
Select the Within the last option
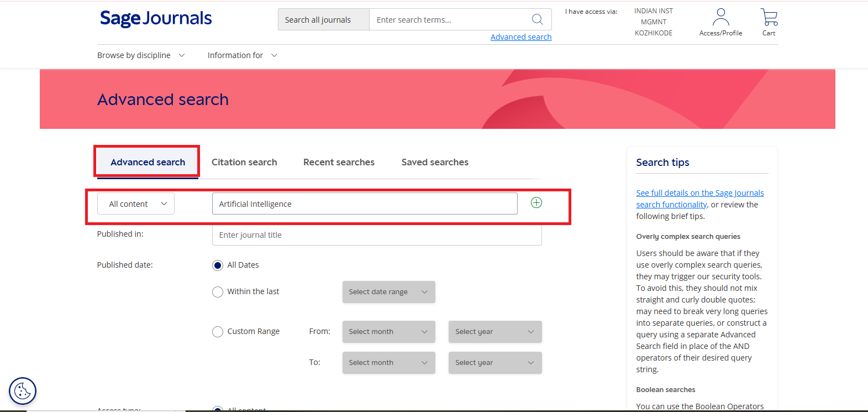click(x=218, y=292)
